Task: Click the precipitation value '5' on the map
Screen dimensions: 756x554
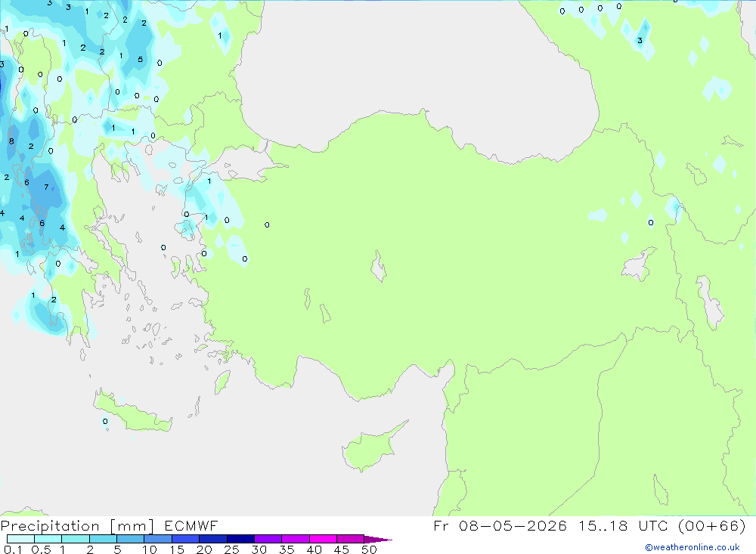Action: pyautogui.click(x=141, y=59)
